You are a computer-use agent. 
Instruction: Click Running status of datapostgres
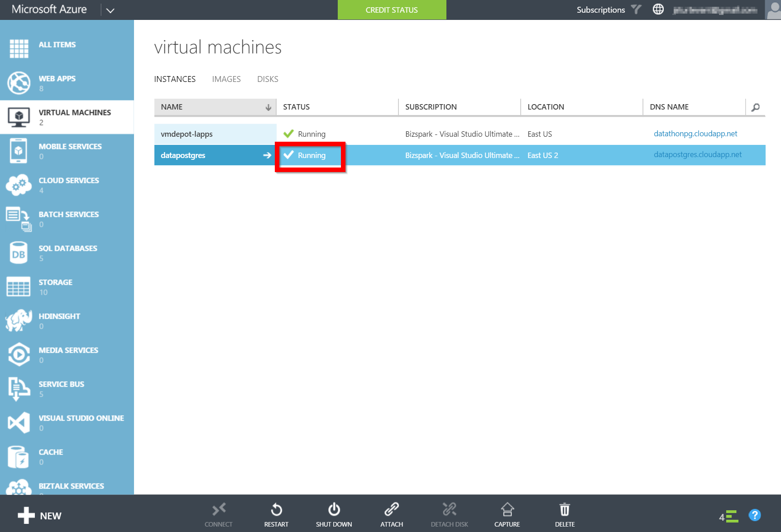pyautogui.click(x=311, y=155)
